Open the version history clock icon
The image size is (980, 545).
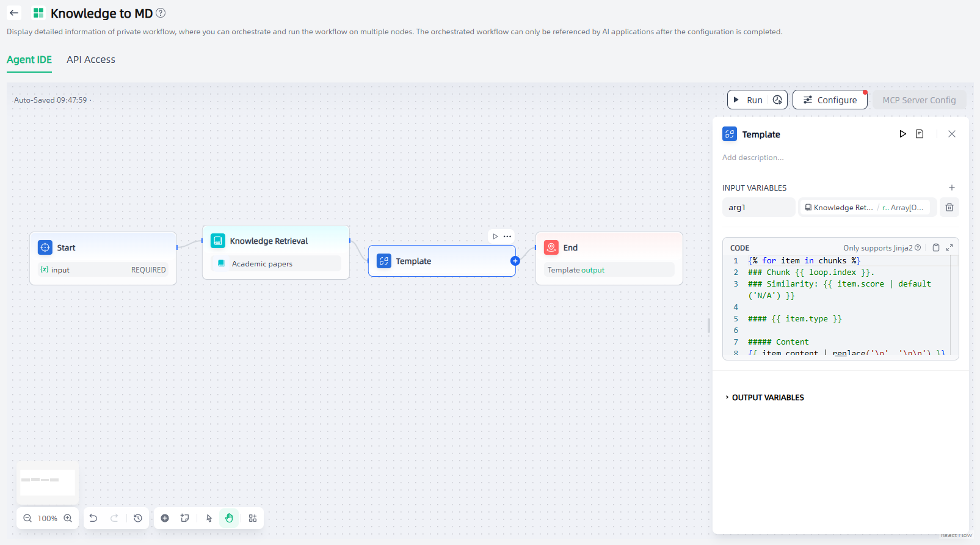tap(138, 518)
